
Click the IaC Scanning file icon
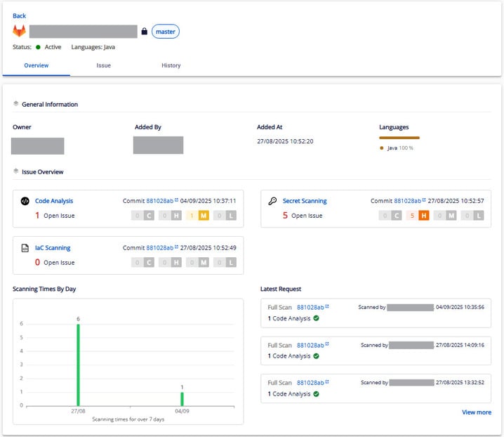25,248
